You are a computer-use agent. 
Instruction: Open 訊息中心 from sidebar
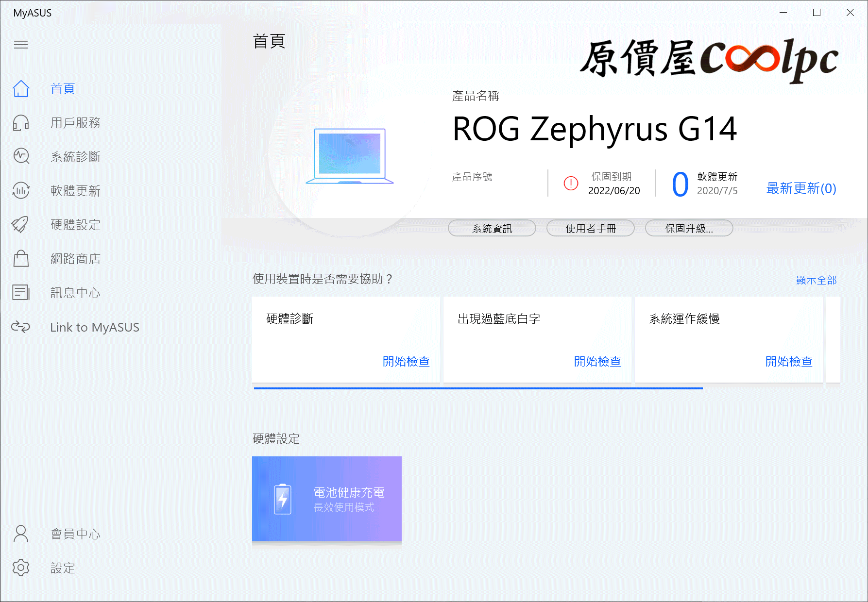[x=76, y=292]
